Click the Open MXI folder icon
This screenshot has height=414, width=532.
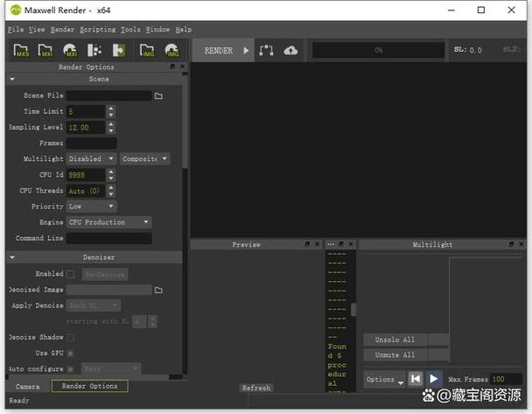pos(45,50)
